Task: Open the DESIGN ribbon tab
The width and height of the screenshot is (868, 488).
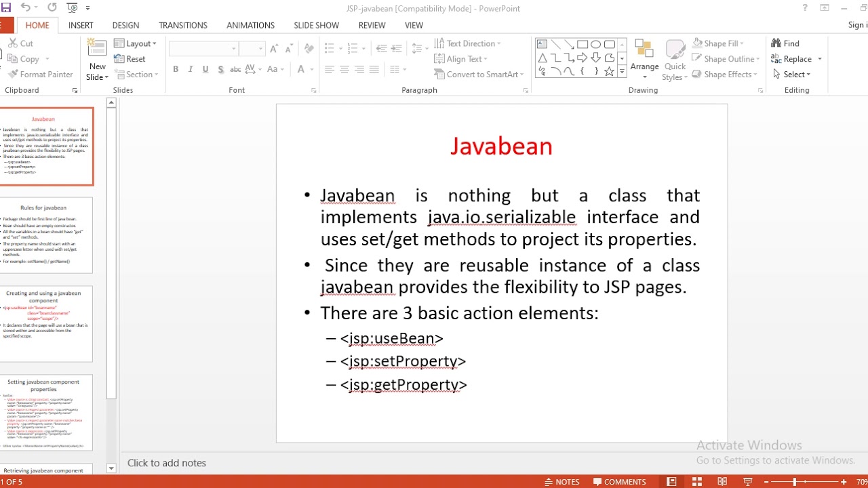Action: 125,25
